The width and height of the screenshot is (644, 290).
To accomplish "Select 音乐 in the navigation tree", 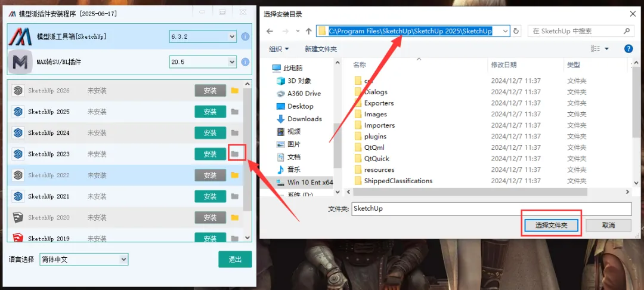I will 289,169.
